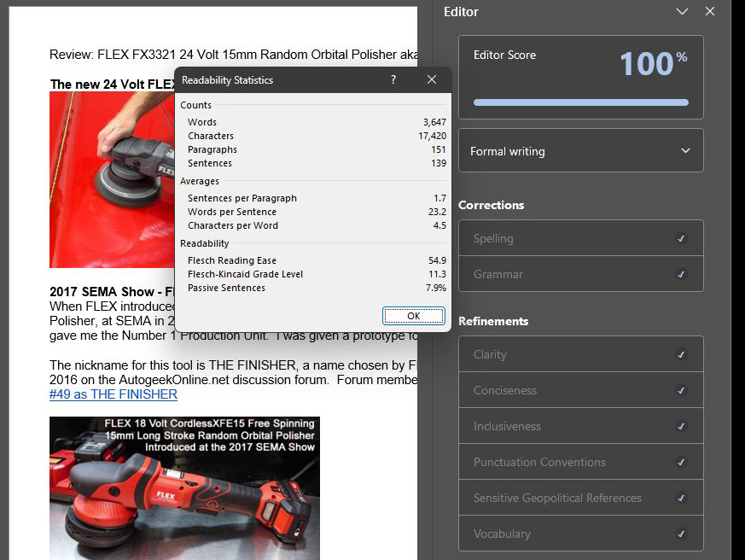Click the Editor Score progress bar
The width and height of the screenshot is (745, 560).
(x=580, y=102)
